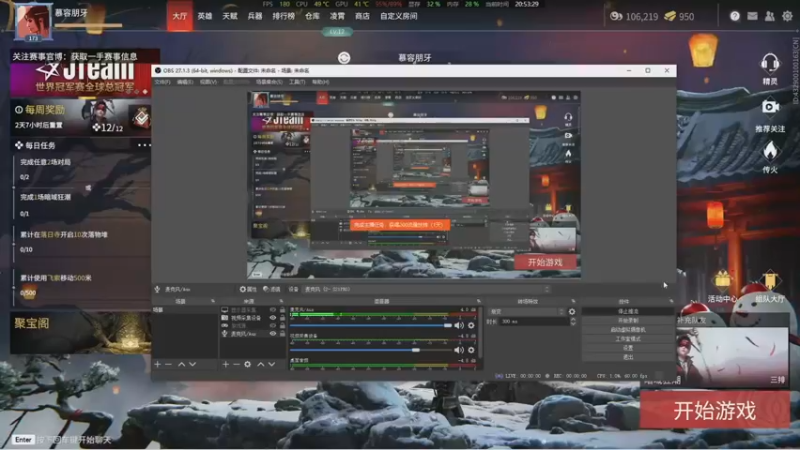
Task: Add a scene with the plus icon in OBS 场景 dock
Action: [x=158, y=364]
